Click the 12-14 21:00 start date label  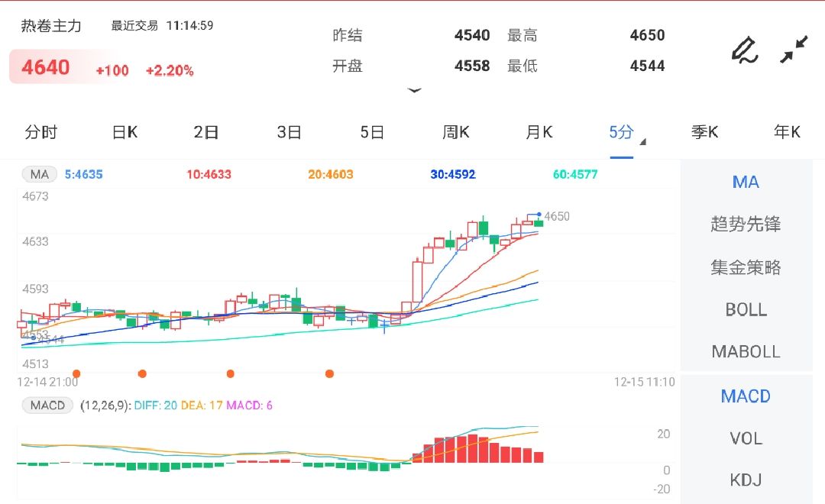pos(47,382)
